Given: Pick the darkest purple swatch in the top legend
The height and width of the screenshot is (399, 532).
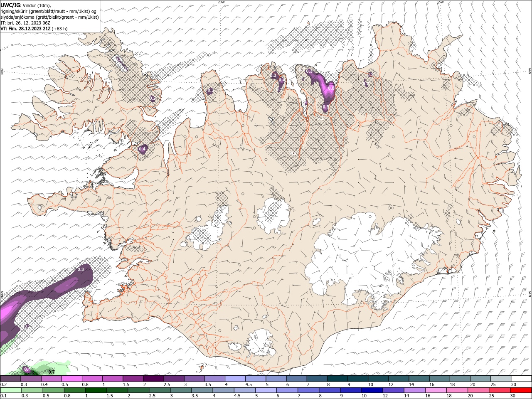Looking at the screenshot, I should coord(153,379).
